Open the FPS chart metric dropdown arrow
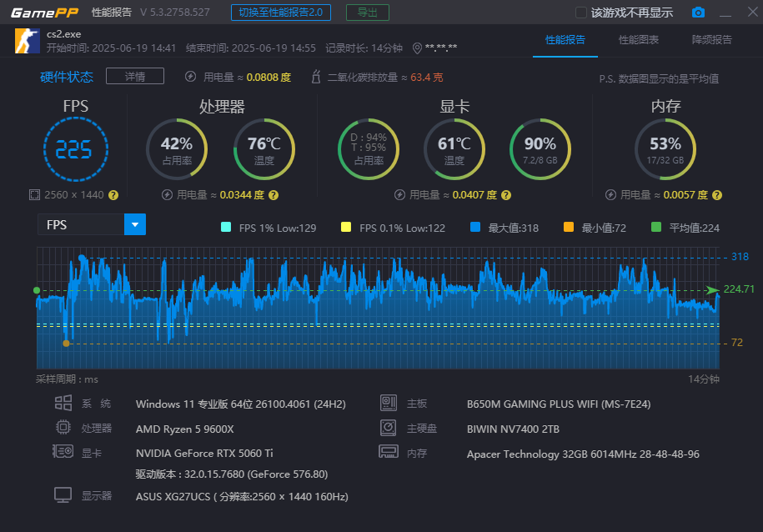Screen dimensions: 763x532 pyautogui.click(x=135, y=224)
